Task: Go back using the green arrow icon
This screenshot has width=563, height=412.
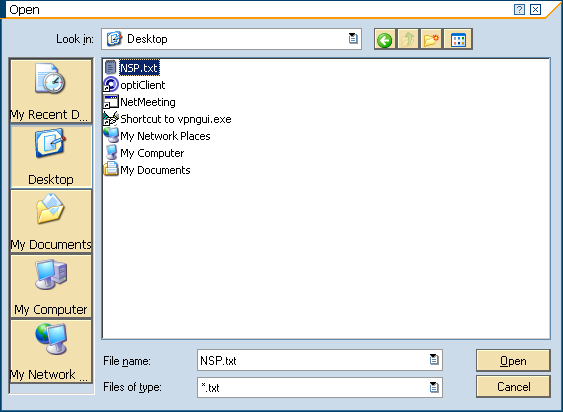Action: click(x=385, y=39)
